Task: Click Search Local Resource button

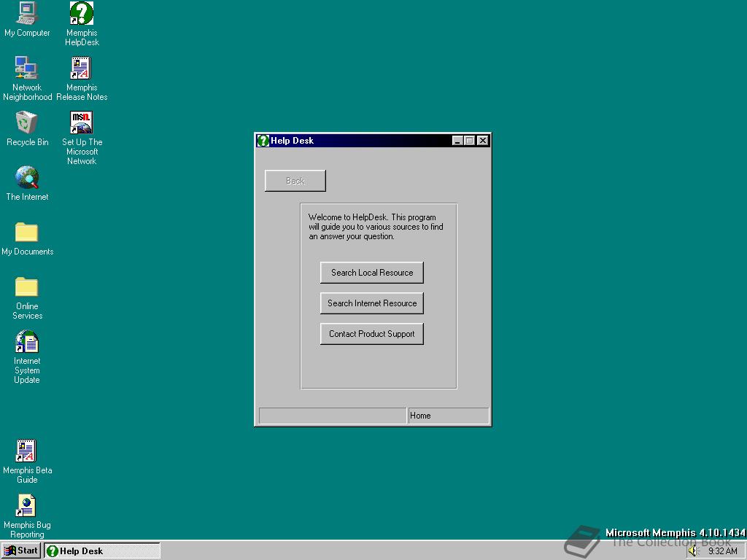Action: [371, 273]
